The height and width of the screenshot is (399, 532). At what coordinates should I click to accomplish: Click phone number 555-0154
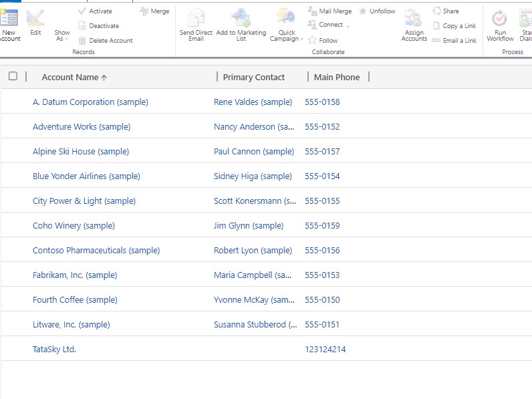point(322,176)
